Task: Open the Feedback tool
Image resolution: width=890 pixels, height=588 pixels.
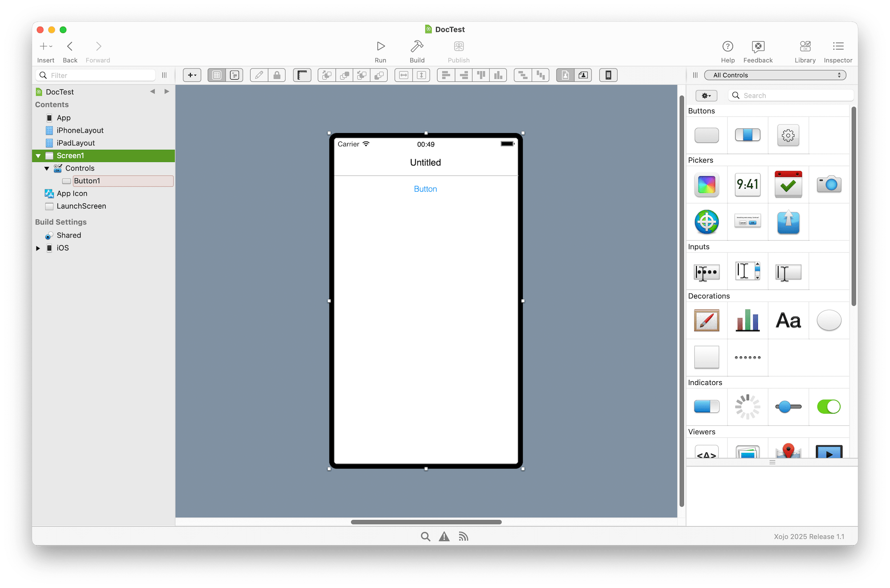Action: pyautogui.click(x=757, y=50)
